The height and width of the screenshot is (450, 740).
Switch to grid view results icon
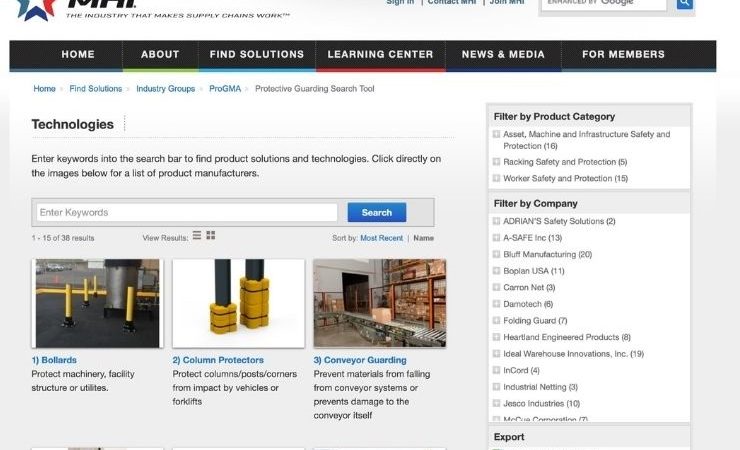(x=210, y=235)
